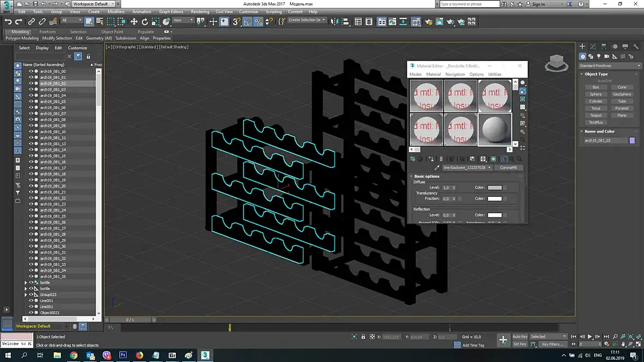
Task: Toggle Auto Key animation mode
Action: point(520,336)
